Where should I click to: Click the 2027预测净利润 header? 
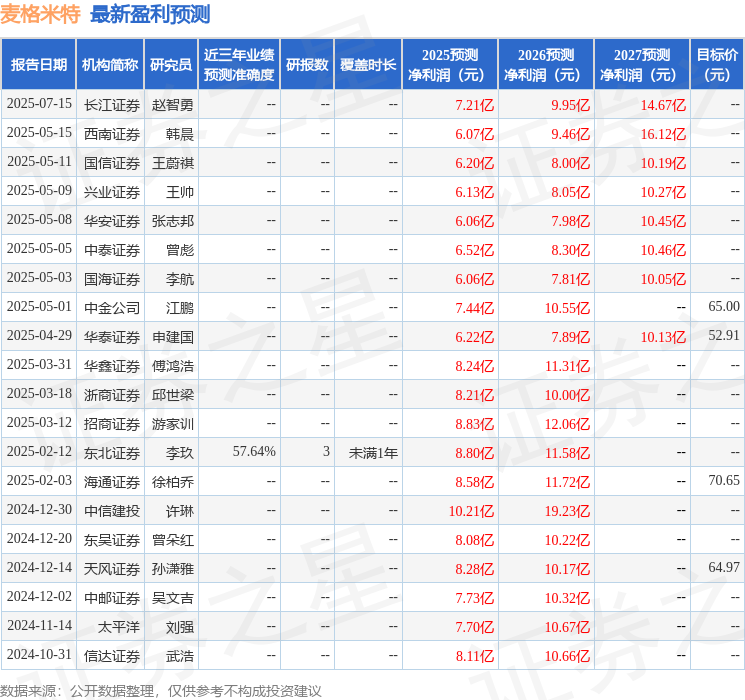642,65
